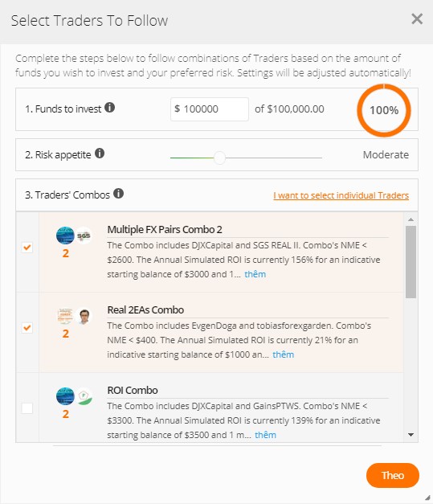Uncheck the Real 2EAs Combo checkbox

[27, 327]
